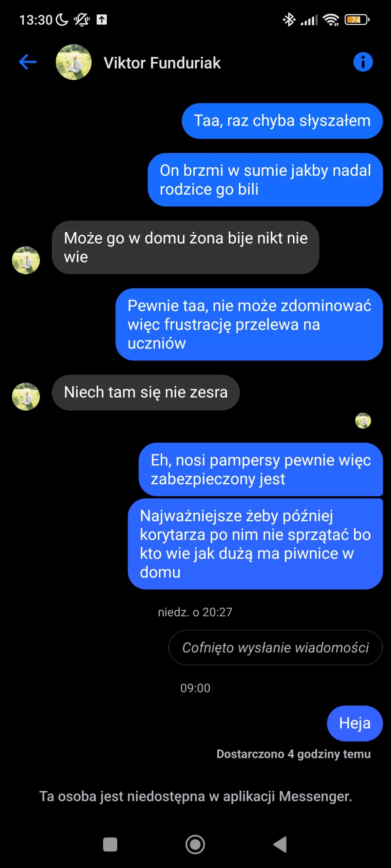The height and width of the screenshot is (868, 391).
Task: Tap the Android back triangle button
Action: coord(280,844)
